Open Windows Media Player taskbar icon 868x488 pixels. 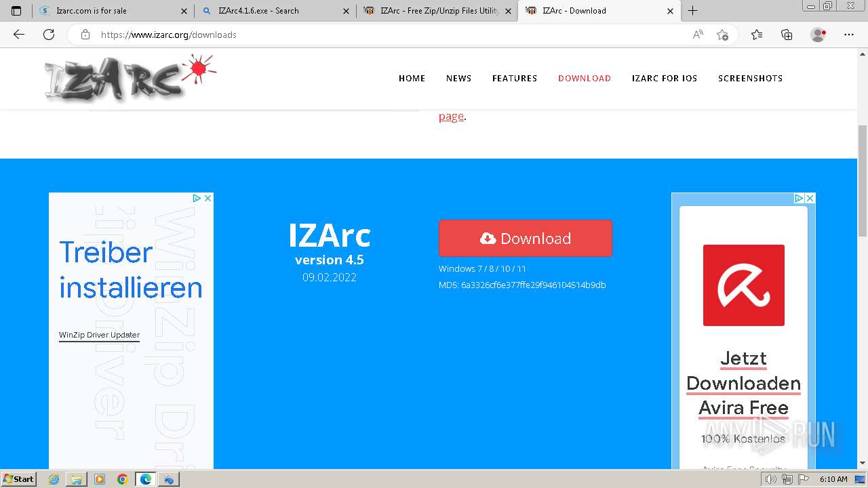[100, 479]
